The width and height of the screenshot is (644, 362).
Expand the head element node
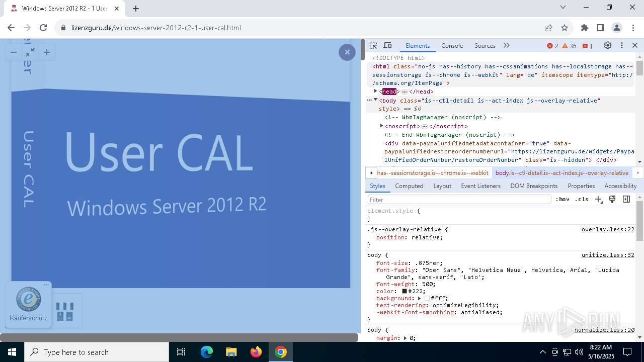click(375, 91)
